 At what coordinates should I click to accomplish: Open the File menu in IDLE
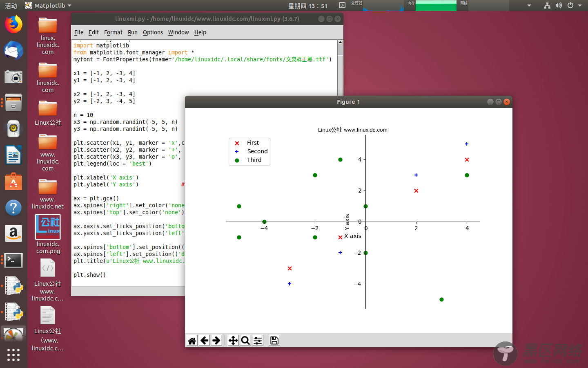point(79,32)
